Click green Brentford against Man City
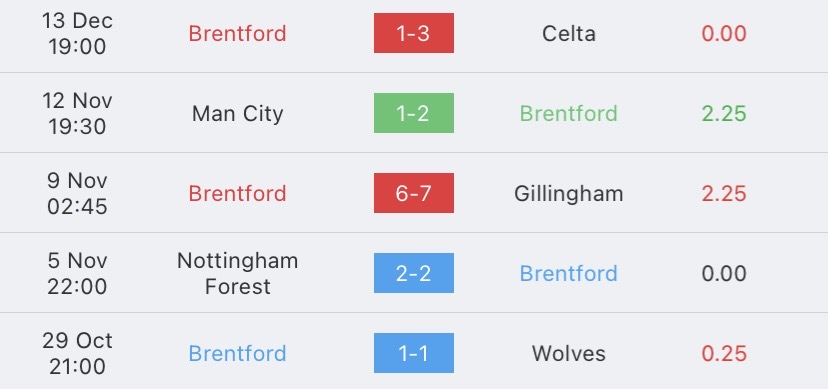 tap(569, 113)
